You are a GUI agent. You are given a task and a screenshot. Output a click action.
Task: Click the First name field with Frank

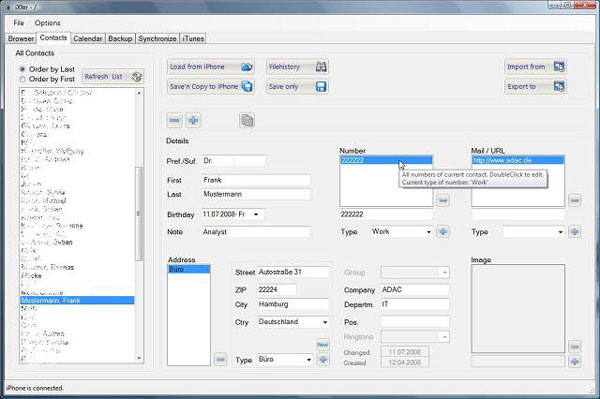coord(256,180)
